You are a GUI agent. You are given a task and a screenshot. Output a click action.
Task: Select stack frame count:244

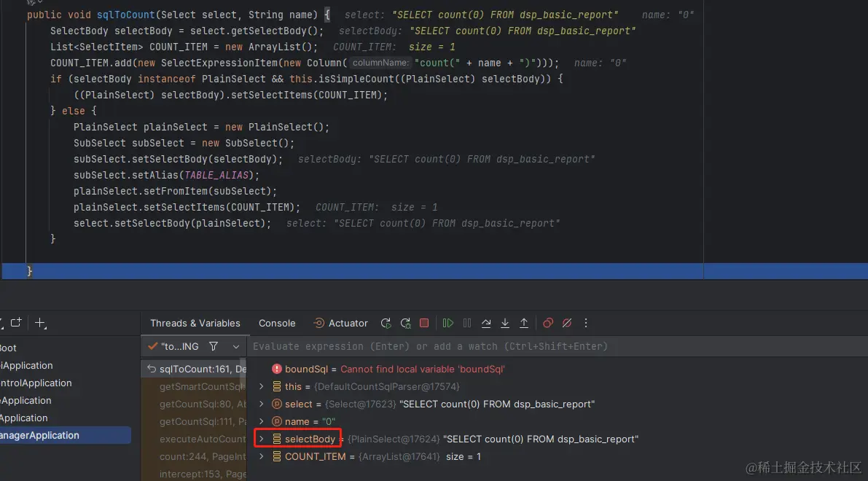(x=194, y=457)
